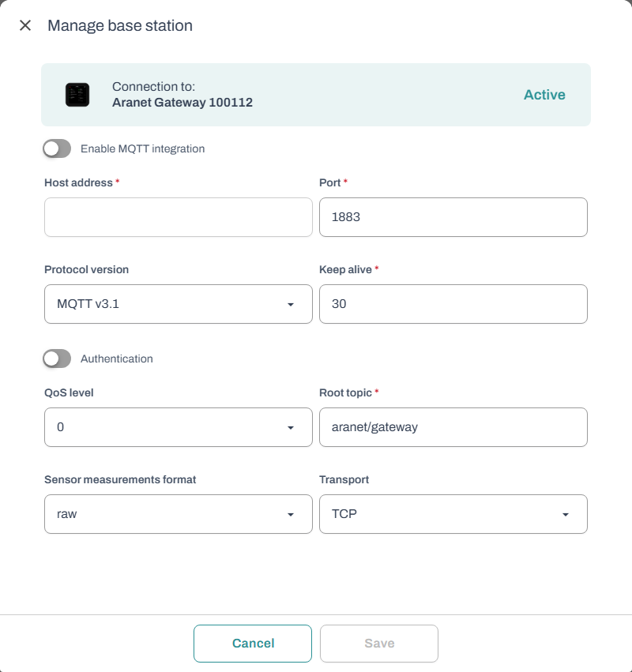Click the Host address field label

point(79,182)
